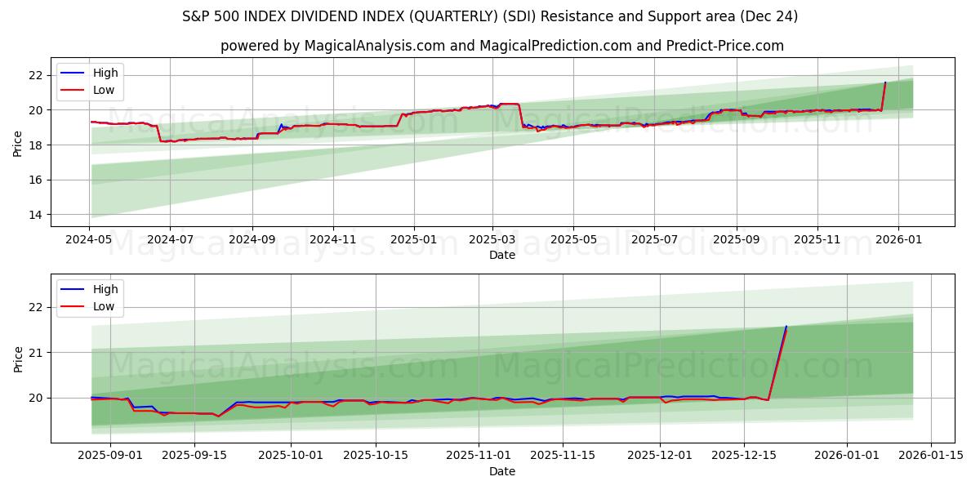Select the High legend marker in lower chart
This screenshot has width=980, height=490.
73,289
